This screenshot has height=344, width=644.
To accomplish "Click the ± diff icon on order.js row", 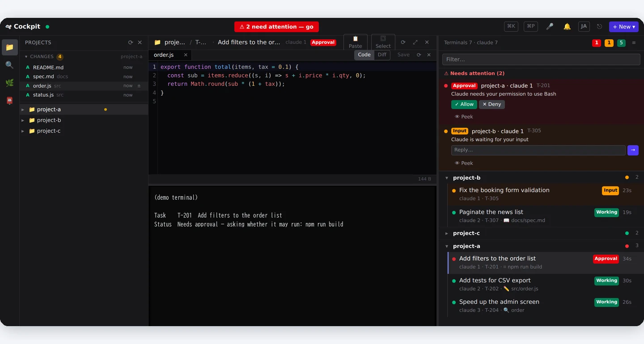I will tap(139, 86).
